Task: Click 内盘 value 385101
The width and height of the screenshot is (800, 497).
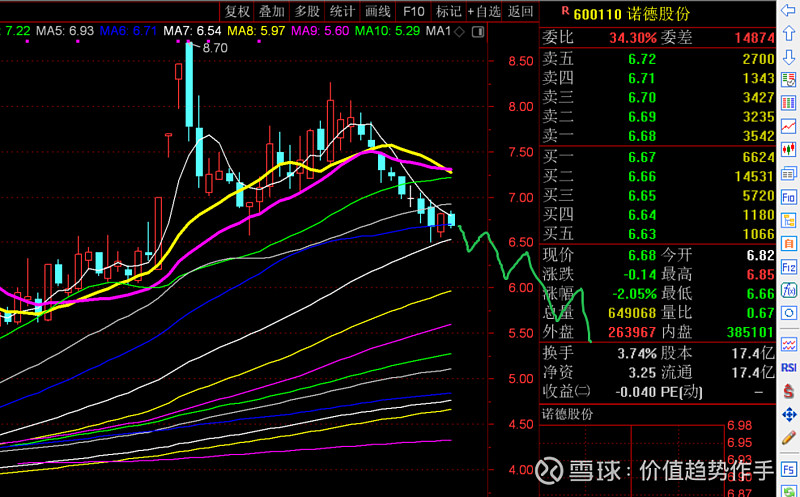Action: [x=751, y=333]
